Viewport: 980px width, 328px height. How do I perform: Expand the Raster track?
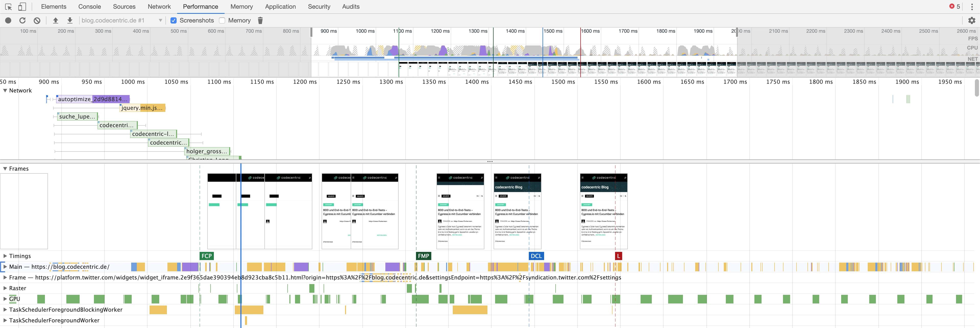pos(5,288)
